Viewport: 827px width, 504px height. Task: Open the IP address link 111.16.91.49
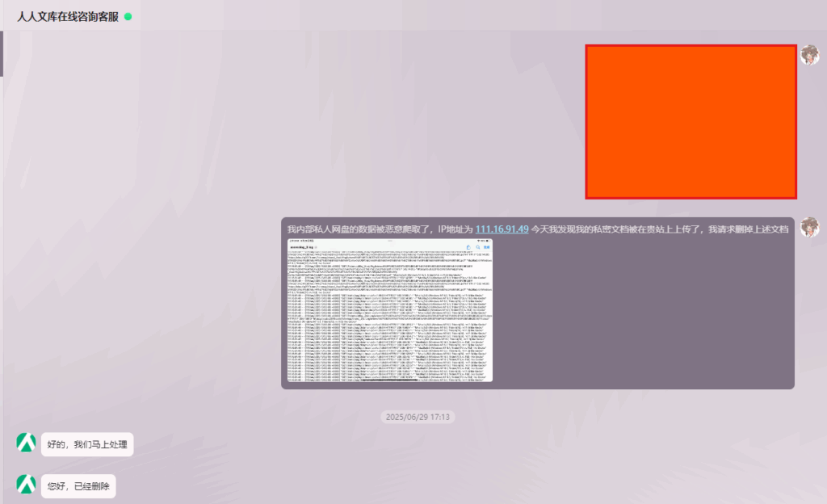tap(502, 229)
